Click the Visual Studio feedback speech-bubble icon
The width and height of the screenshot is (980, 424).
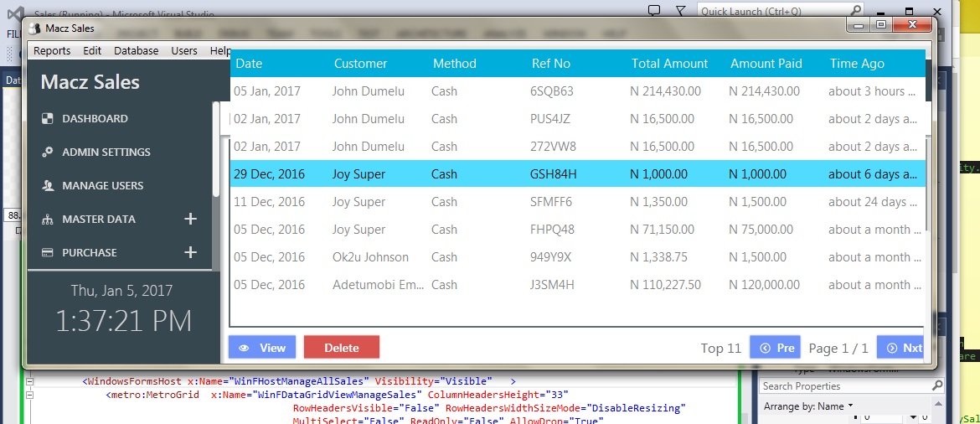653,11
